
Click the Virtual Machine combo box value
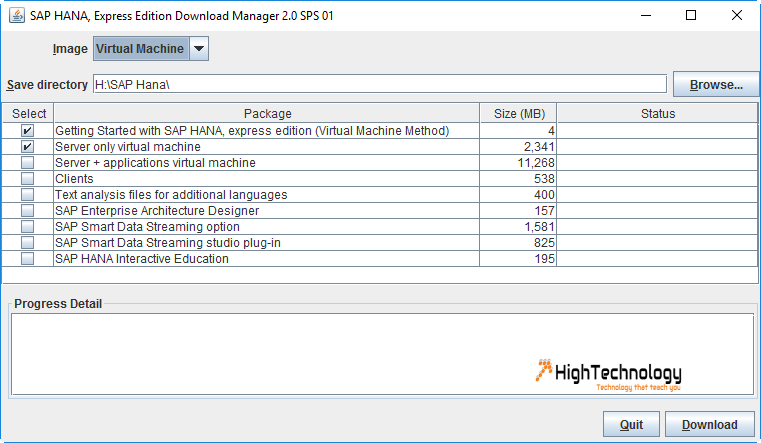[x=141, y=49]
